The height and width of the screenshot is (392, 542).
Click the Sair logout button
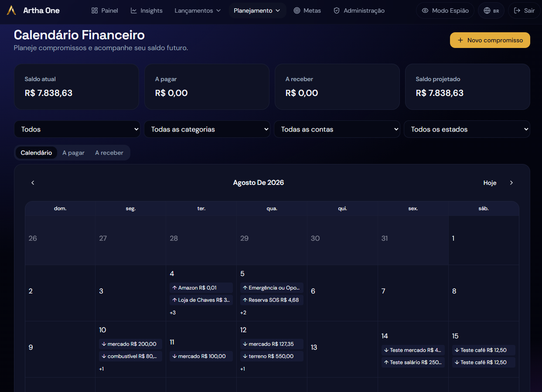click(524, 10)
